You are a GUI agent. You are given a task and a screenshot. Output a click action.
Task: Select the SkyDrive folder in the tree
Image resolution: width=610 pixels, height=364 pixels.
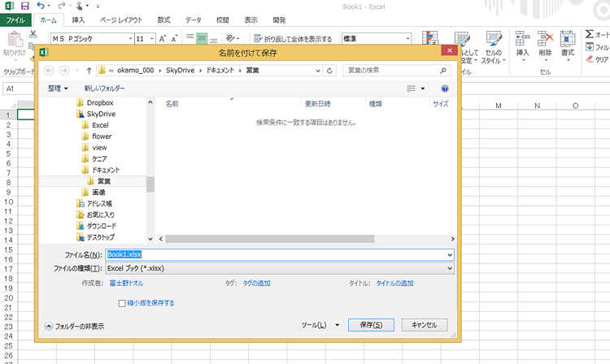(101, 115)
